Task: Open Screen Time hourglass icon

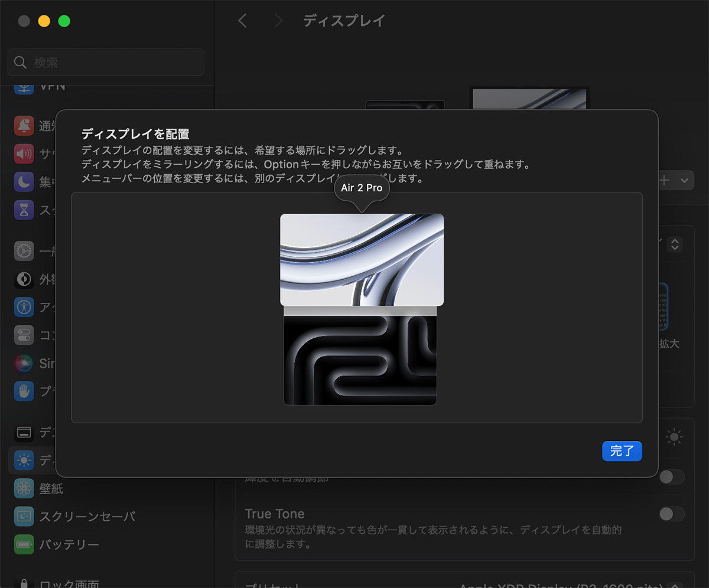Action: [x=24, y=210]
